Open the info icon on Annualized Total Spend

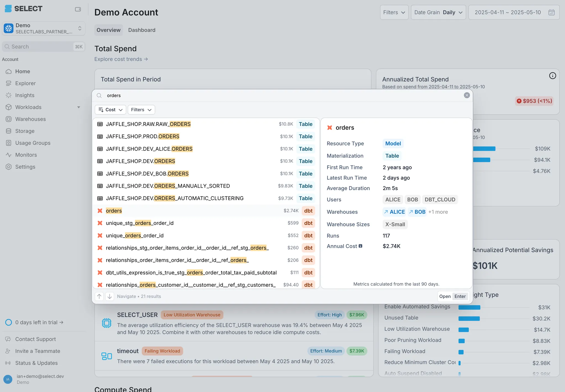point(552,76)
